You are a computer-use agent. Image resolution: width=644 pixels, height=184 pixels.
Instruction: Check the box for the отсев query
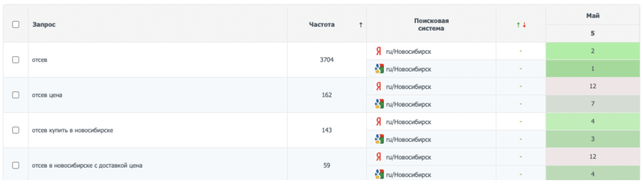[x=16, y=60]
